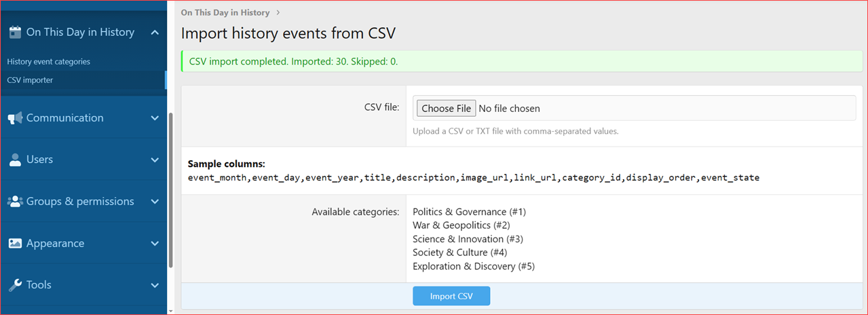Collapse the On This Day in History section
The height and width of the screenshot is (315, 868).
(x=155, y=33)
